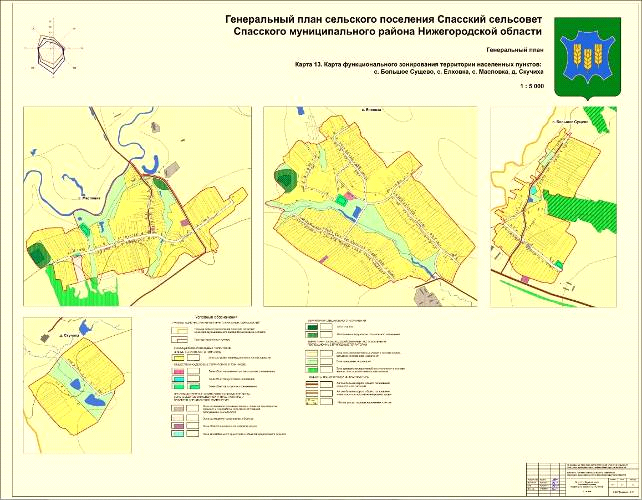
Task: Click the 'с. Большое Сущево' map label
Action: coord(570,122)
